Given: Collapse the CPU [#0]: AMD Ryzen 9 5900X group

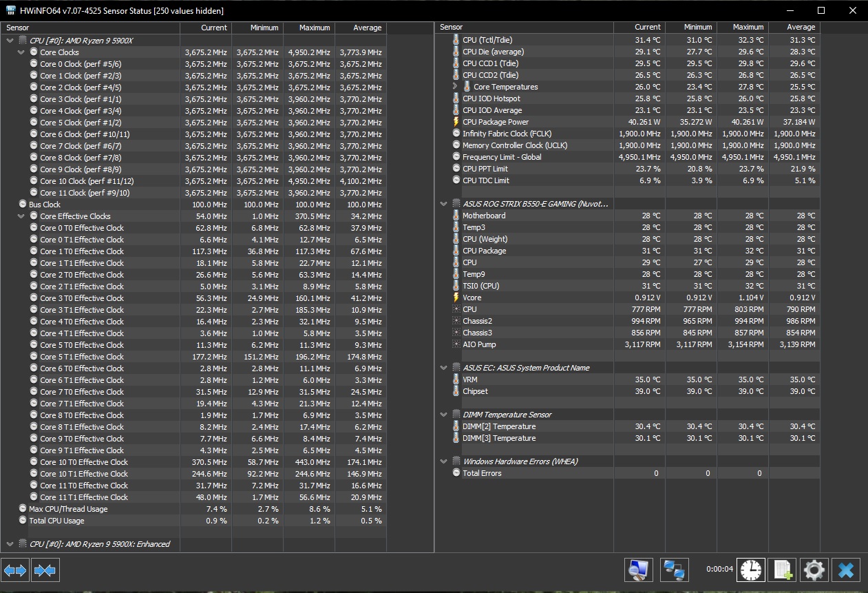Looking at the screenshot, I should click(x=10, y=41).
